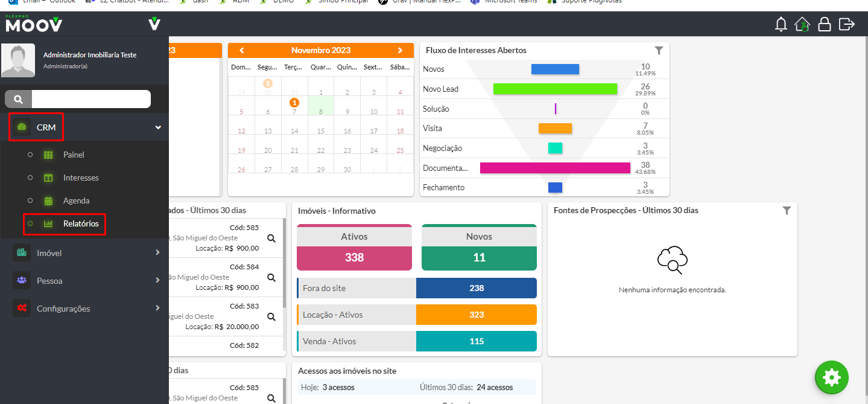The image size is (868, 404).
Task: Click the padlock lock-screen icon
Action: pyautogui.click(x=824, y=25)
